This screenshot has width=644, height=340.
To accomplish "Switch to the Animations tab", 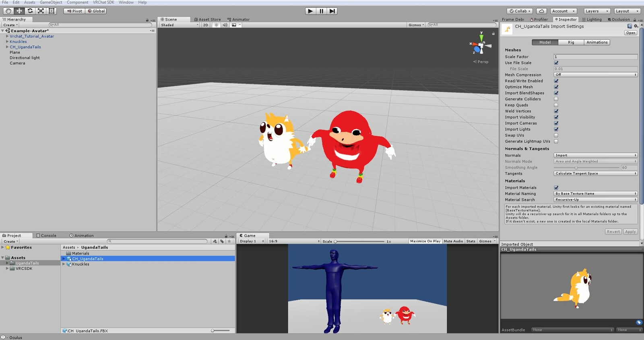I will tap(597, 42).
